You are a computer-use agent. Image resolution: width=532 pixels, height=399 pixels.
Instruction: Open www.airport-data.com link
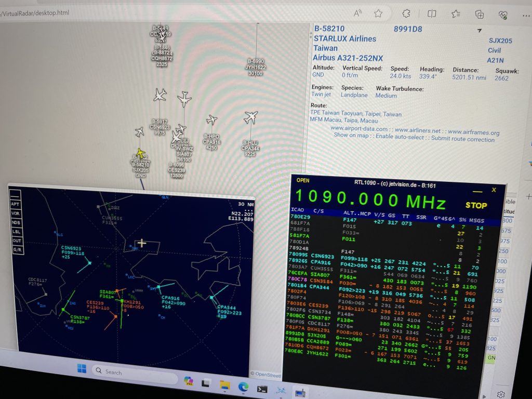359,129
